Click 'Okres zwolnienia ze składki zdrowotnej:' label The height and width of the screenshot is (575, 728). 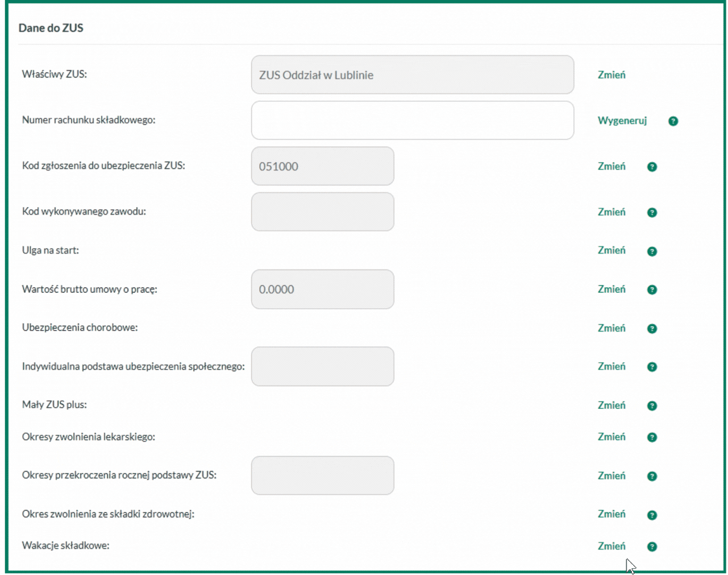[109, 514]
